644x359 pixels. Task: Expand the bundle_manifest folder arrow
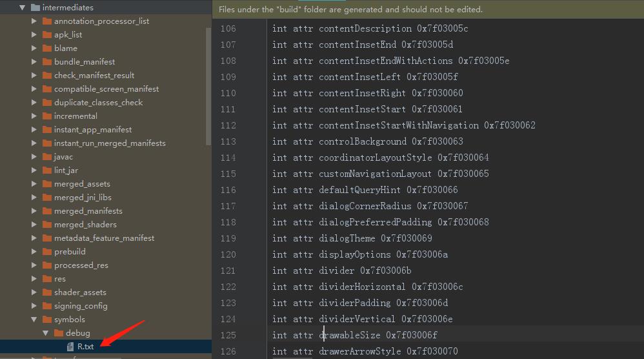[x=34, y=61]
